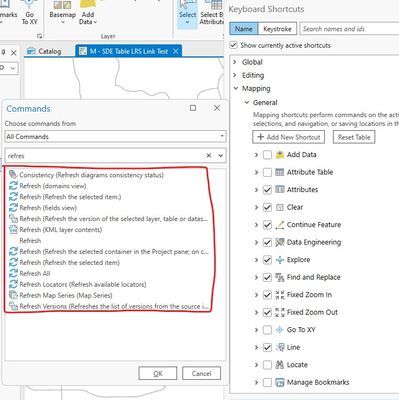This screenshot has width=399, height=400.
Task: Click the Add New Shortcut button
Action: pos(289,137)
